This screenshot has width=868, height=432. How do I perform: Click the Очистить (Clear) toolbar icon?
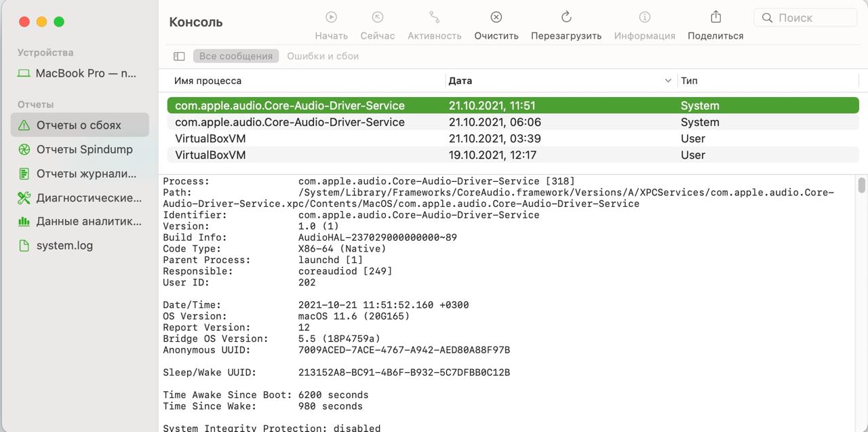496,17
